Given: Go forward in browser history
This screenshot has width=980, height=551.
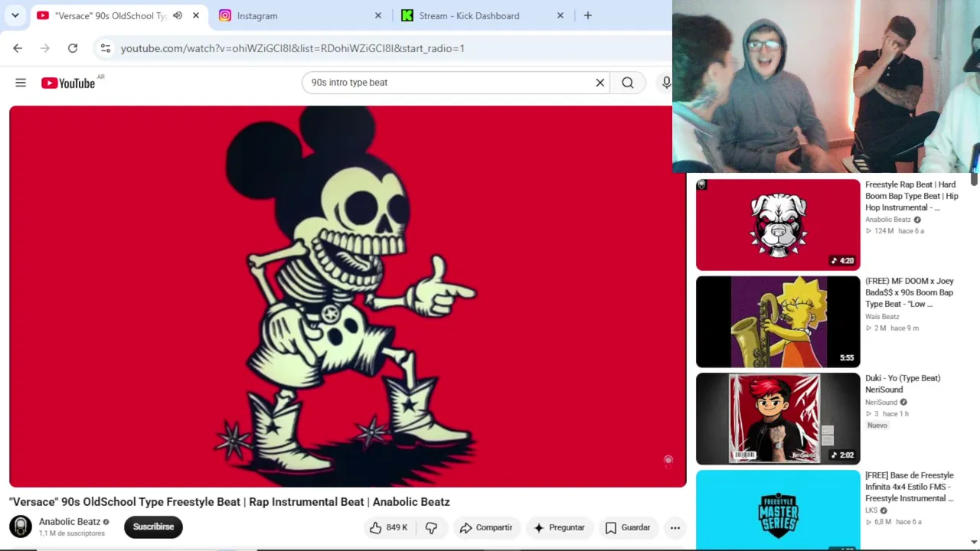Looking at the screenshot, I should (45, 48).
